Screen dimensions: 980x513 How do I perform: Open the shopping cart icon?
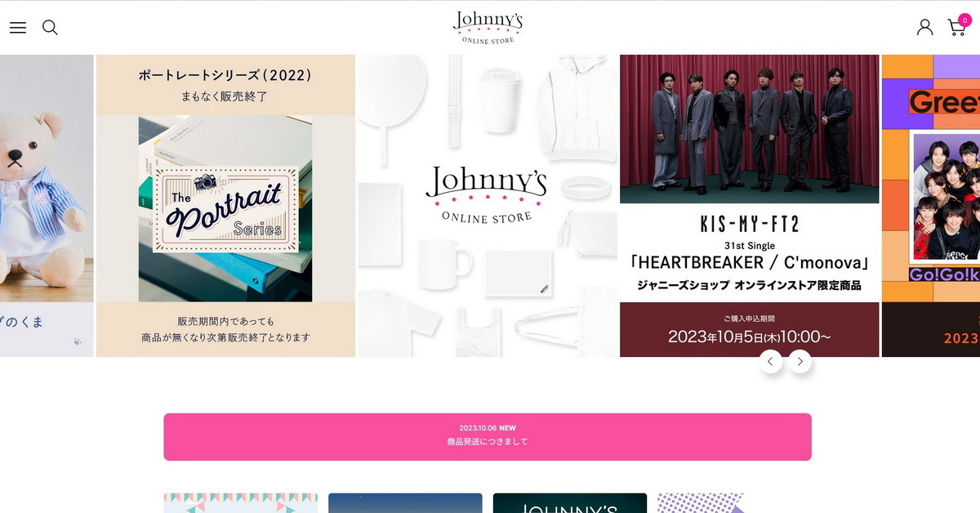coord(955,29)
